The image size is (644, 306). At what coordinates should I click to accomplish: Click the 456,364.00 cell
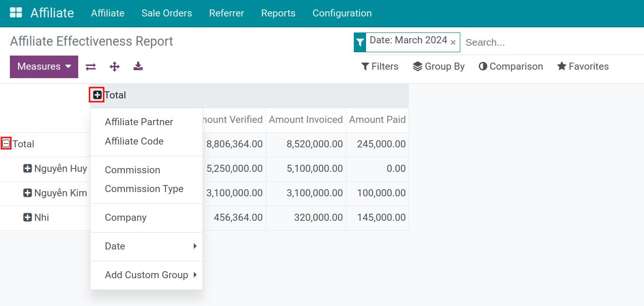pyautogui.click(x=234, y=217)
